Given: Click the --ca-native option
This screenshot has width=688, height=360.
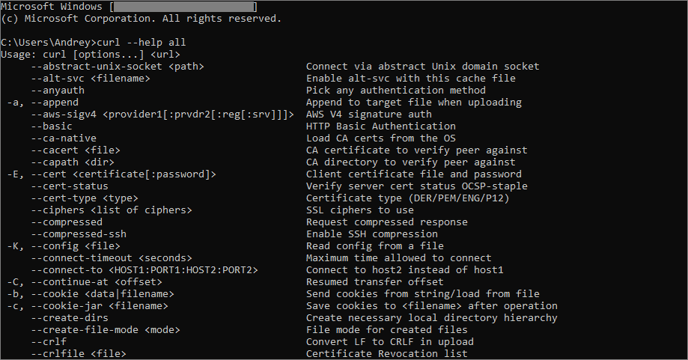Looking at the screenshot, I should pyautogui.click(x=64, y=138).
